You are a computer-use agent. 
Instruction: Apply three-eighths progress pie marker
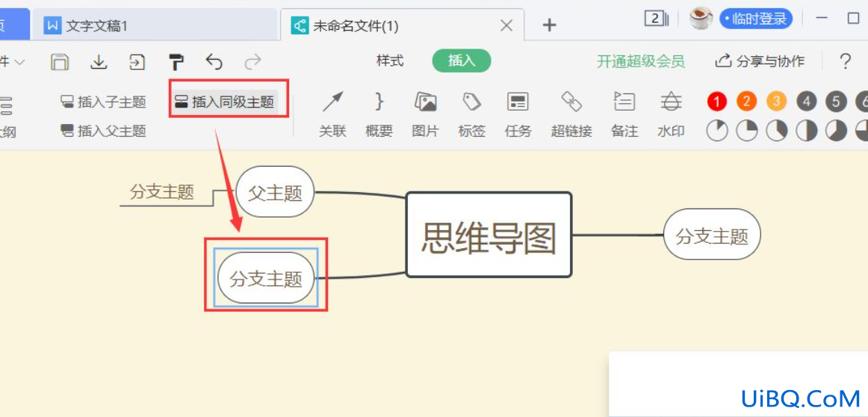pos(777,131)
